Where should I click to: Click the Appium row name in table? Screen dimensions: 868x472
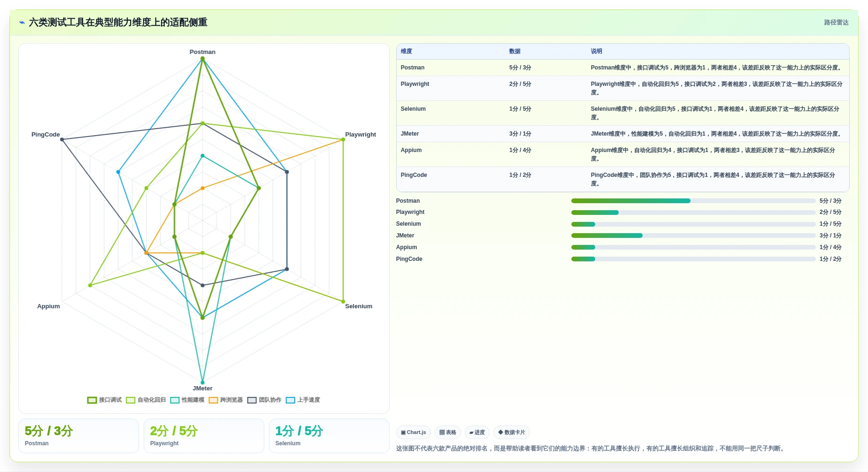point(411,150)
